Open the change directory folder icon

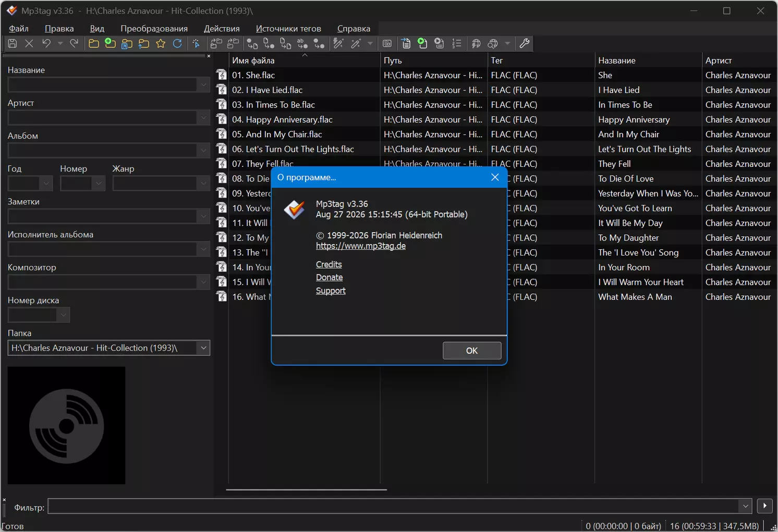tap(94, 44)
